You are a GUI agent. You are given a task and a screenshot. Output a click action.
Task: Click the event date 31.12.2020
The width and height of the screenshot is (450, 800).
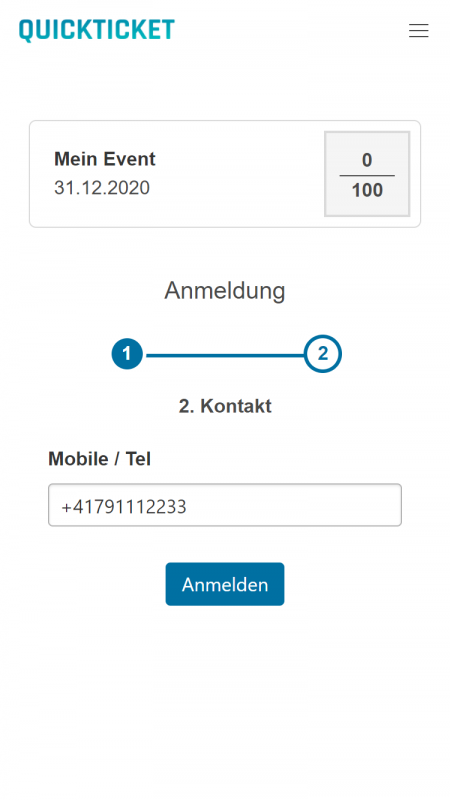102,188
